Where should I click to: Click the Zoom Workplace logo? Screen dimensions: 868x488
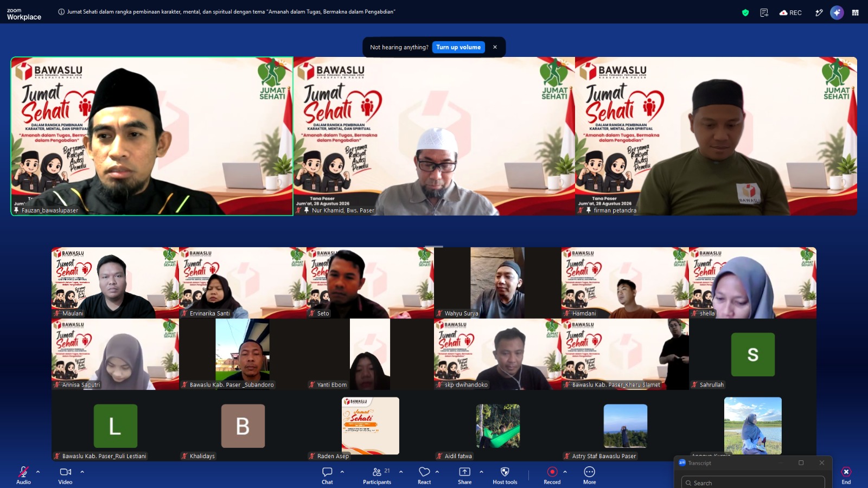point(24,14)
